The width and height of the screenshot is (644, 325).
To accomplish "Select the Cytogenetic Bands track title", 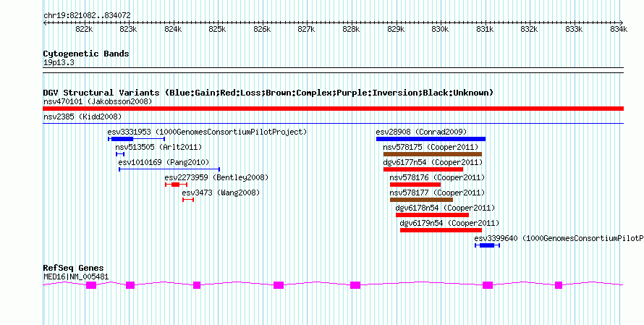I will tap(86, 54).
